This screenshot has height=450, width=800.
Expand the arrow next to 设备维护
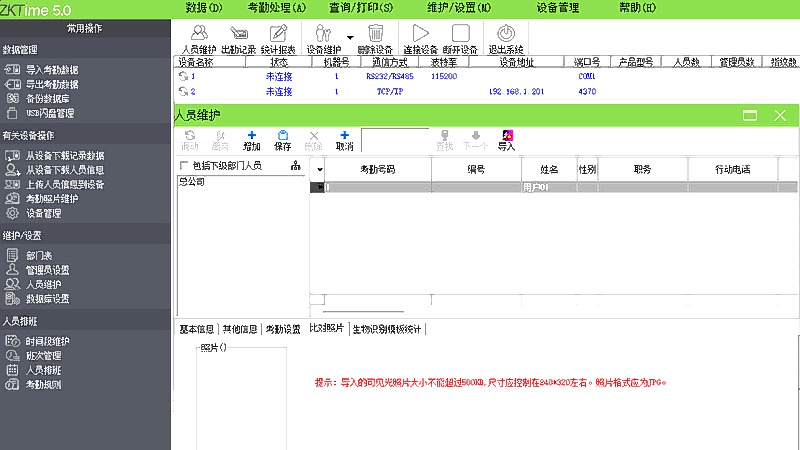[350, 37]
